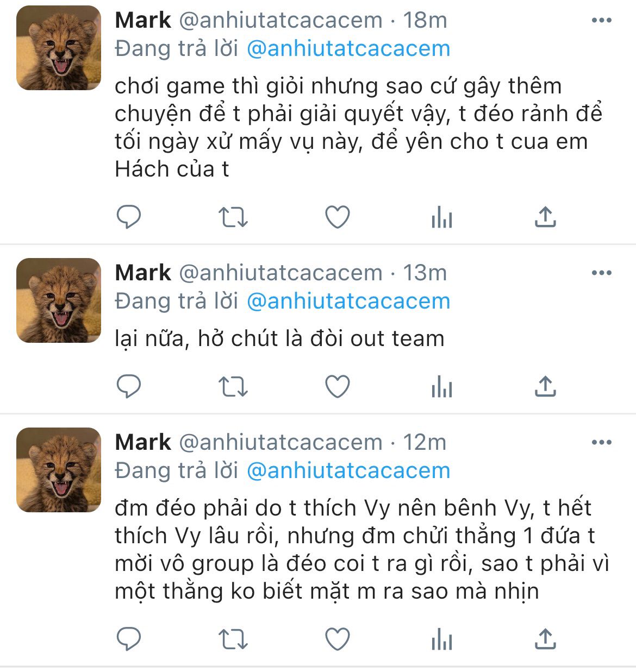Reply to the tweet posted 18m ago
The width and height of the screenshot is (636, 672).
tap(129, 218)
